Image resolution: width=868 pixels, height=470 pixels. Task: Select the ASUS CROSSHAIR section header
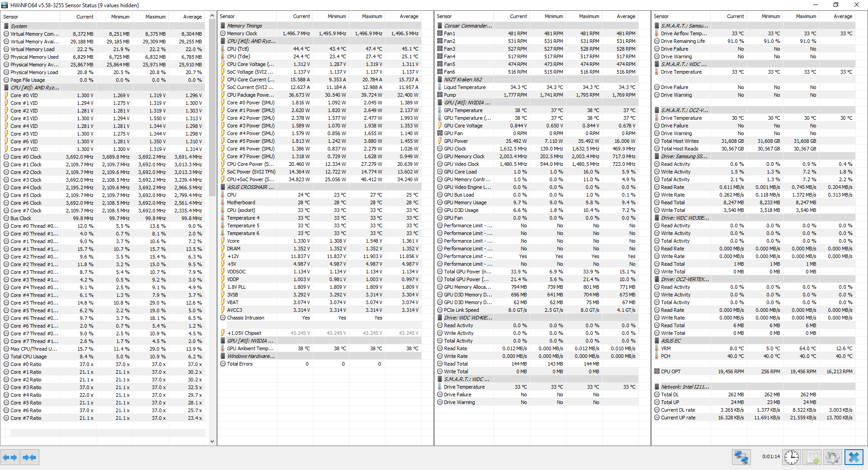[x=320, y=187]
